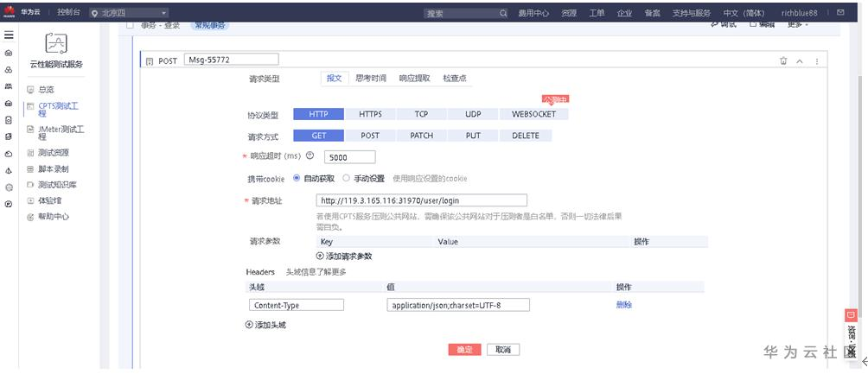The image size is (868, 374).
Task: Open 控制台 in the top bar
Action: coord(68,12)
